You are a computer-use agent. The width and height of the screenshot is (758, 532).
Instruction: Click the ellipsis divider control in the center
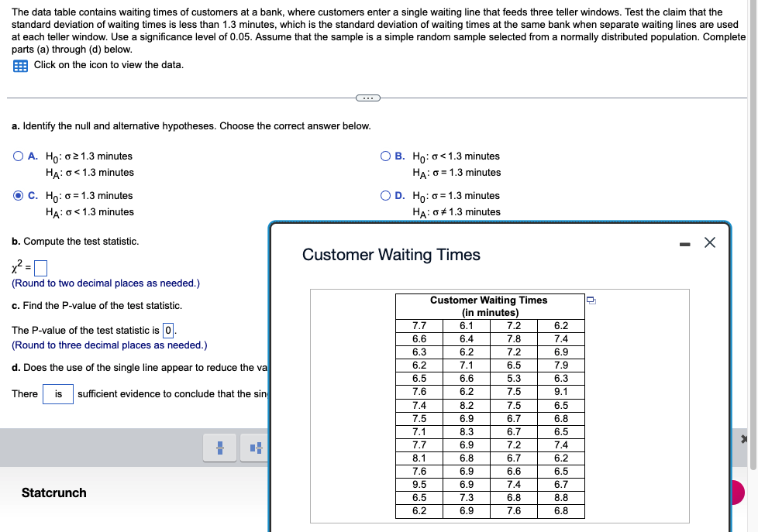pyautogui.click(x=367, y=98)
